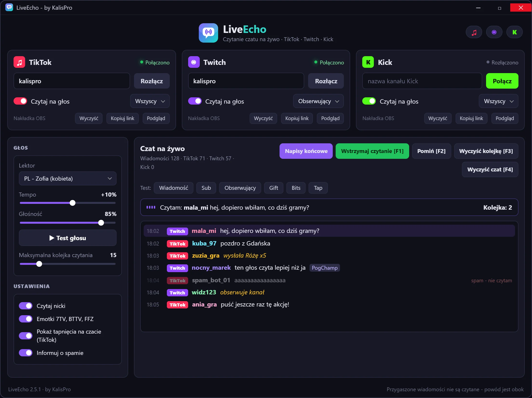532x398 pixels.
Task: Trigger the Gift test event
Action: tap(273, 188)
